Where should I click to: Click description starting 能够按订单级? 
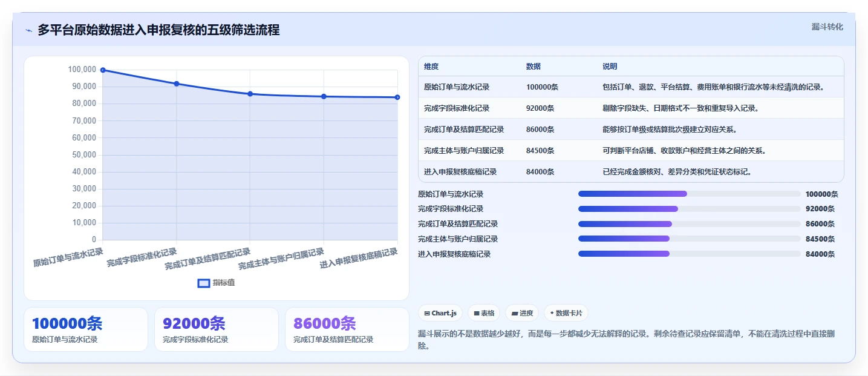pos(670,130)
